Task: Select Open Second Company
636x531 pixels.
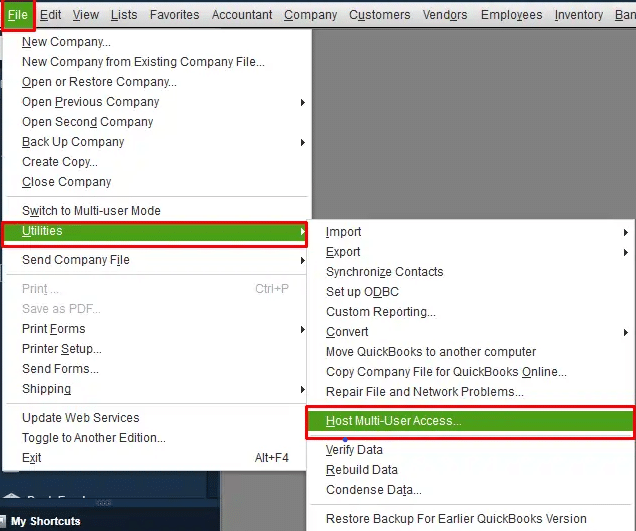Action: pyautogui.click(x=155, y=122)
